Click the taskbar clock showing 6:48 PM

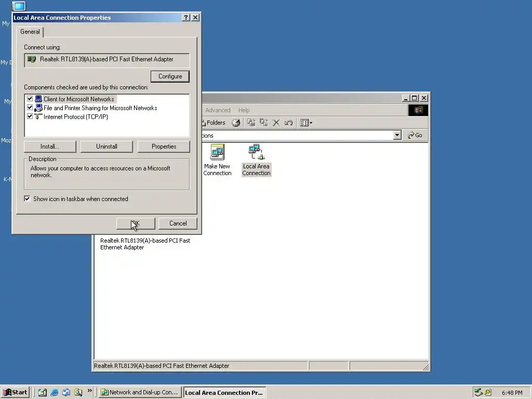click(512, 393)
